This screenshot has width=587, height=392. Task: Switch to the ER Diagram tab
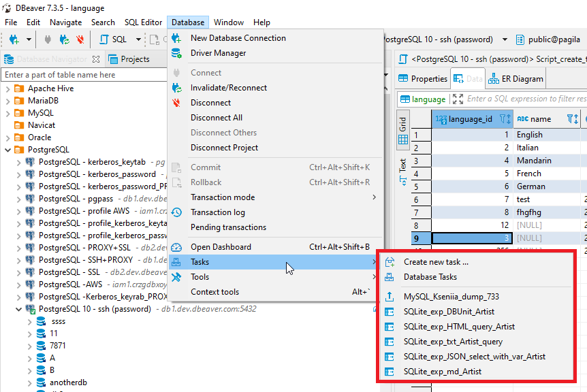point(516,79)
